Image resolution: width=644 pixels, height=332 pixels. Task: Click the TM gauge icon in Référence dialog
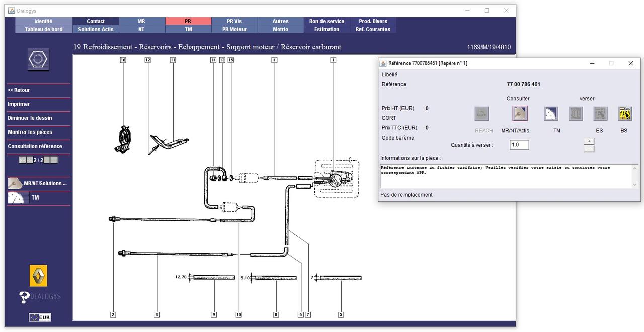tap(551, 114)
